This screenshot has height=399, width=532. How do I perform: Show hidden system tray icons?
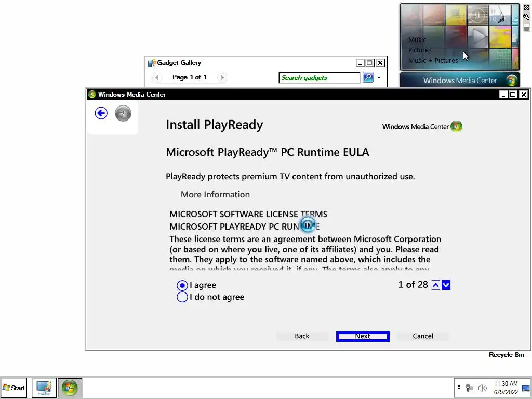(459, 388)
